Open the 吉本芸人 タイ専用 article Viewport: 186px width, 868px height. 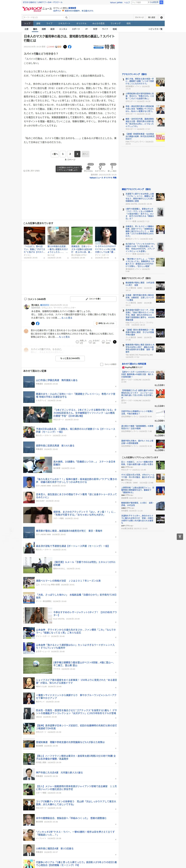pyautogui.click(x=76, y=496)
